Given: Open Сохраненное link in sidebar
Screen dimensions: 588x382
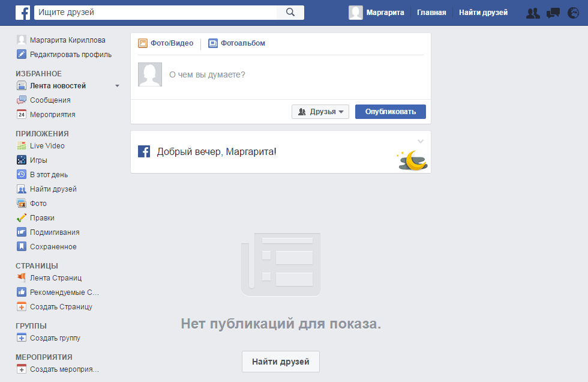Looking at the screenshot, I should [53, 246].
